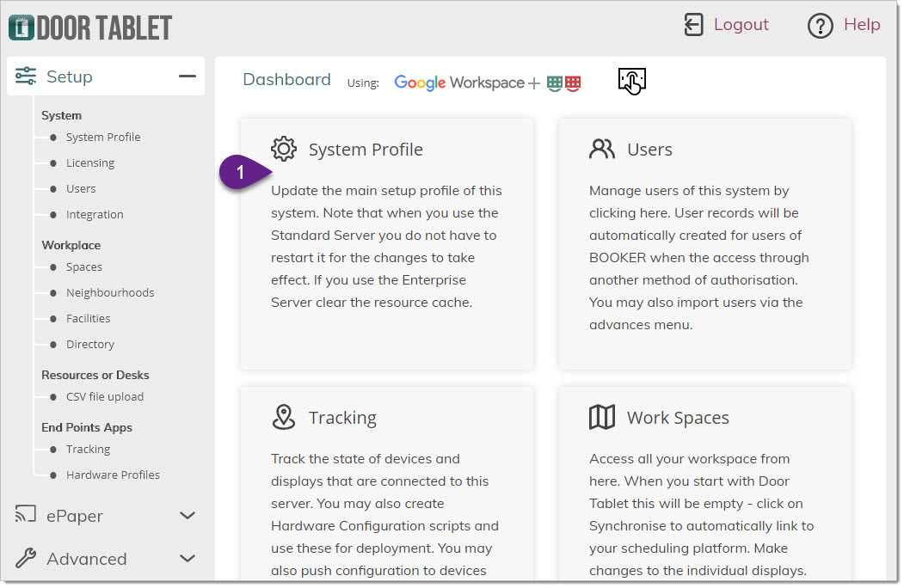Click the touch hand icon in dashboard header

631,82
